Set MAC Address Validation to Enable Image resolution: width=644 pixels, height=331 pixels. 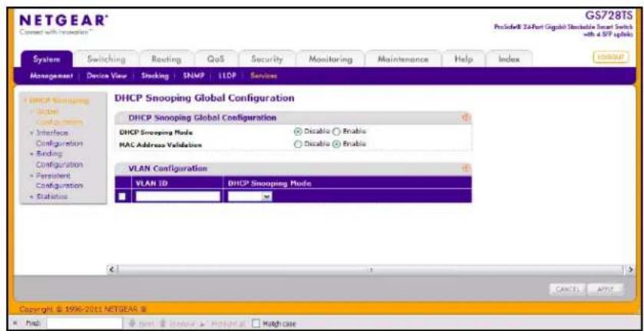[x=336, y=144]
